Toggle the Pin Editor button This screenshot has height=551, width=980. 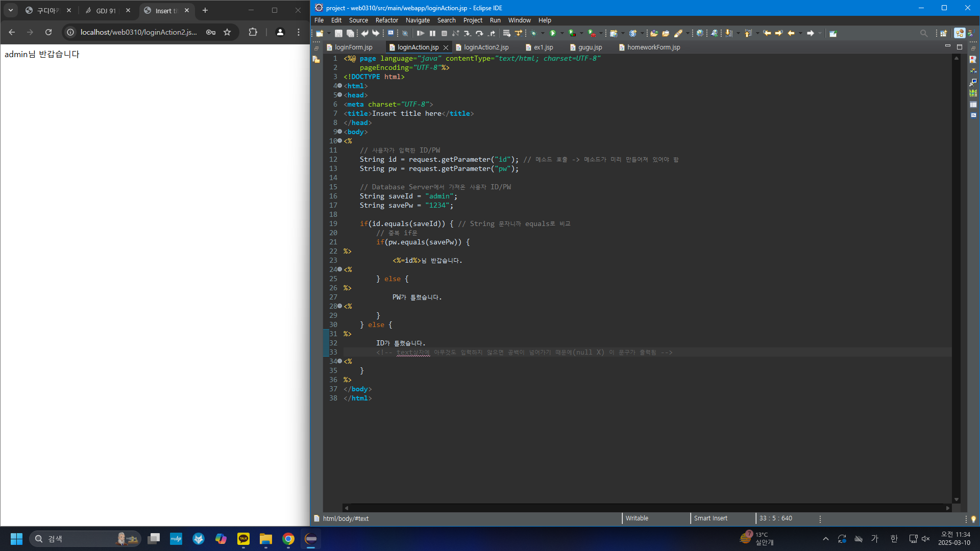833,33
